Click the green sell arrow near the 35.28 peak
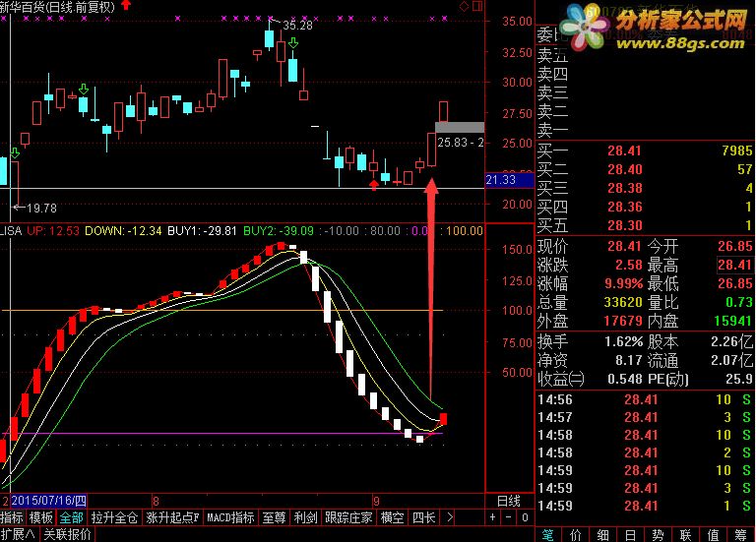This screenshot has height=542, width=756. tap(293, 43)
